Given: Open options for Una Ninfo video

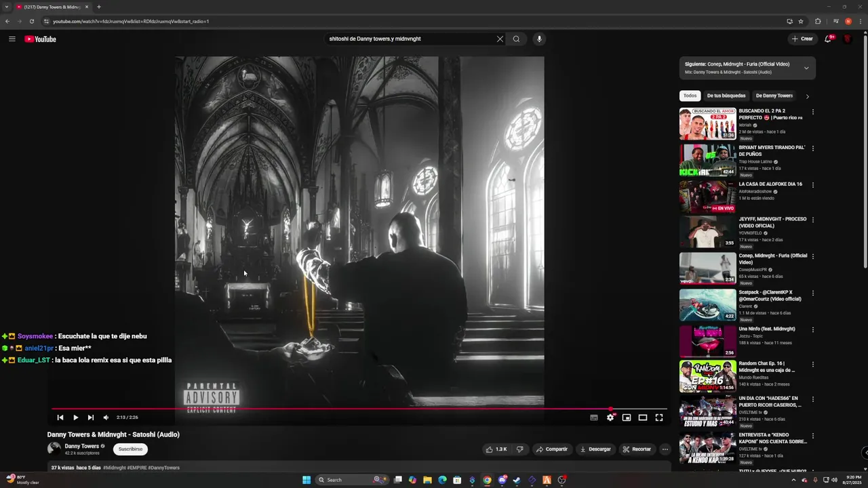Looking at the screenshot, I should (x=812, y=330).
